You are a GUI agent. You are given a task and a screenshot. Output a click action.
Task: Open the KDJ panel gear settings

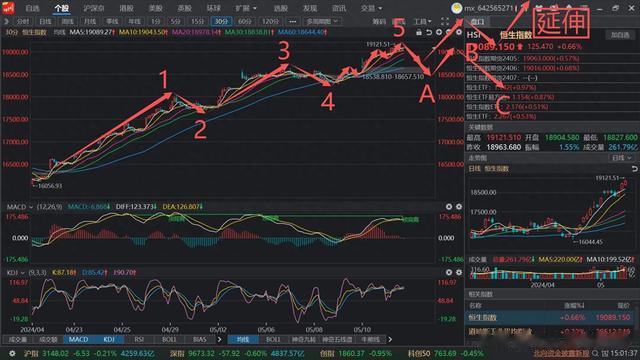pyautogui.click(x=459, y=272)
